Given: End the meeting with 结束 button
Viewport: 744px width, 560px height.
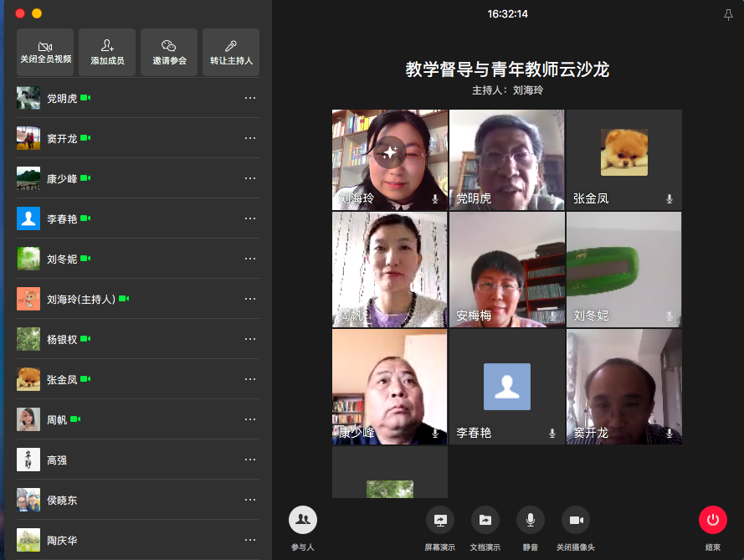Looking at the screenshot, I should click(713, 520).
